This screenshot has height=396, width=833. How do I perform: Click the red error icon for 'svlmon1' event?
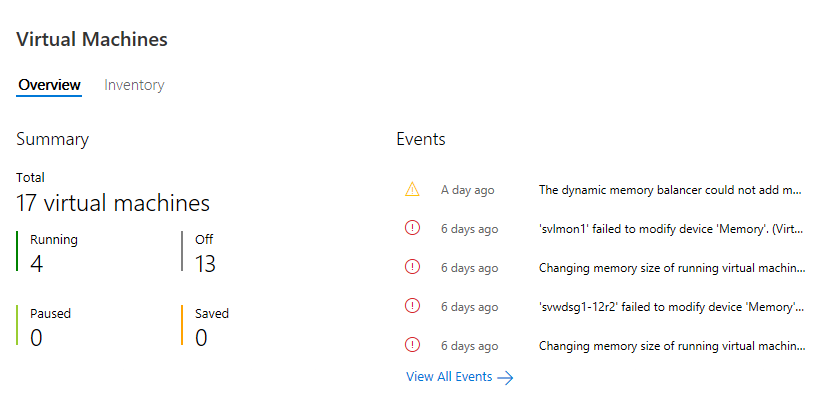[412, 229]
